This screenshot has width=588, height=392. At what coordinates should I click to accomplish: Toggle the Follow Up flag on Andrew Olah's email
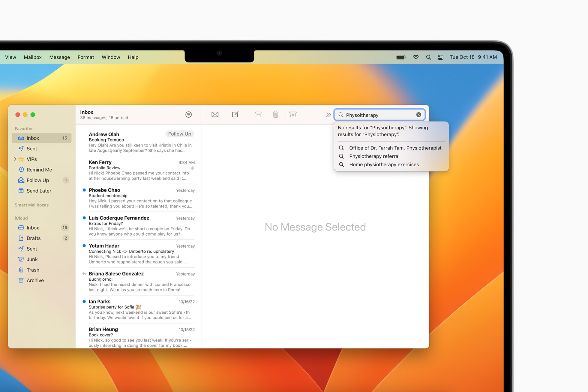coord(179,134)
